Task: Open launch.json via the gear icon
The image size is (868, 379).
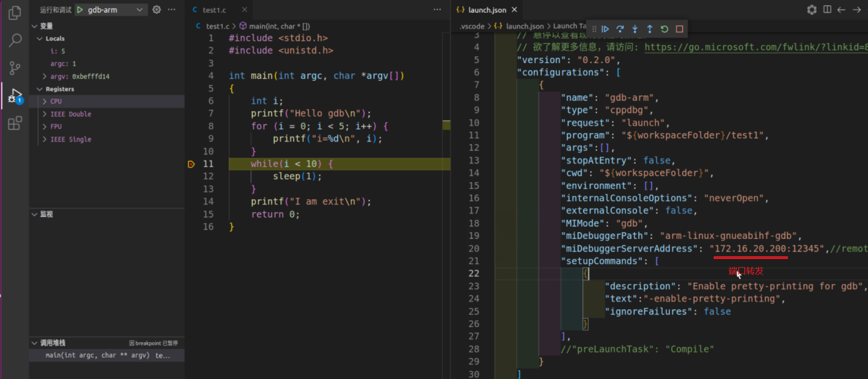Action: click(157, 10)
